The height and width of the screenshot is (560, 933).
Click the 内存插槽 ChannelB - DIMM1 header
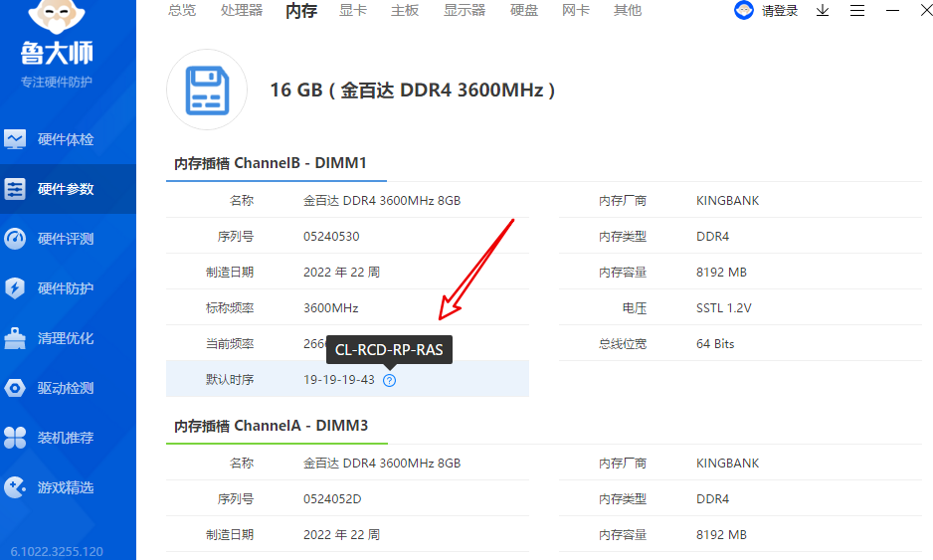271,163
